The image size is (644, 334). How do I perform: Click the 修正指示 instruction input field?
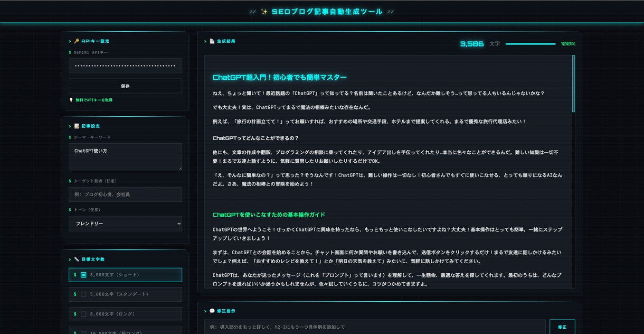(375, 327)
